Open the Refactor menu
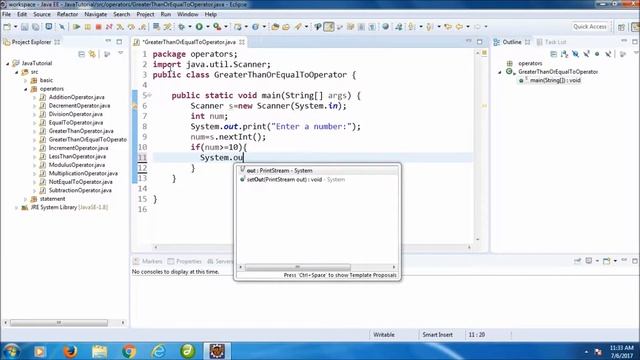 click(x=67, y=14)
